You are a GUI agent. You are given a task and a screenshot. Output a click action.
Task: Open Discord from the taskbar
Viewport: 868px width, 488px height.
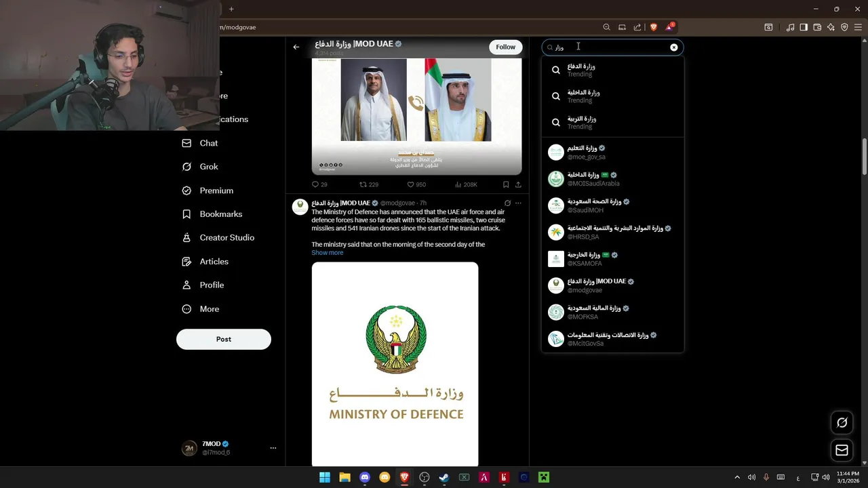point(365,477)
